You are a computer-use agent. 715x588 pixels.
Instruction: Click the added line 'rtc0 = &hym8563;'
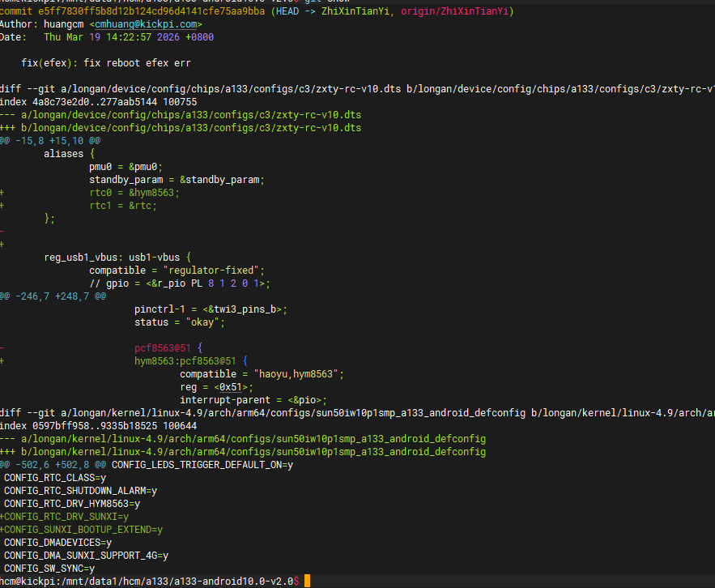tap(134, 192)
